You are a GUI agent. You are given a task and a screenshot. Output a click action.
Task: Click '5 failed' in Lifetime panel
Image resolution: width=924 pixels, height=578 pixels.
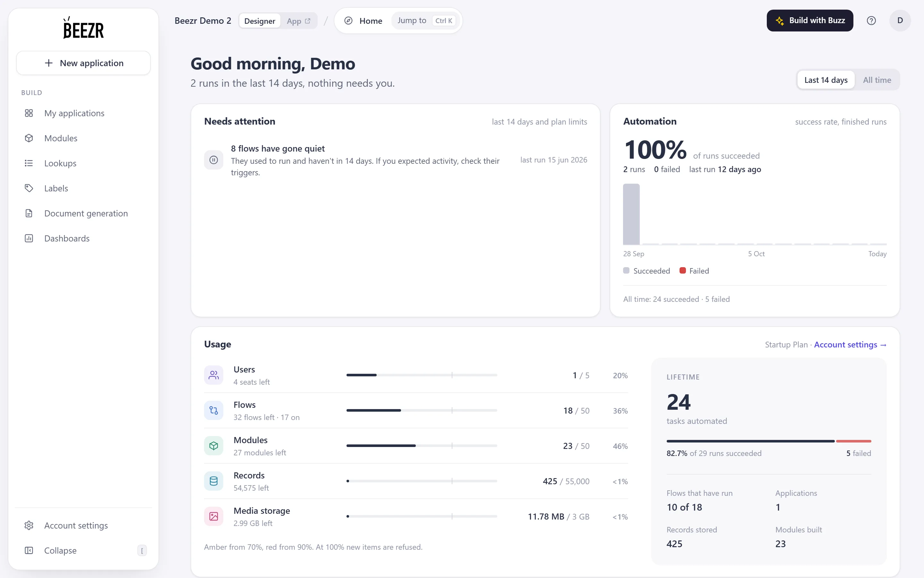858,453
